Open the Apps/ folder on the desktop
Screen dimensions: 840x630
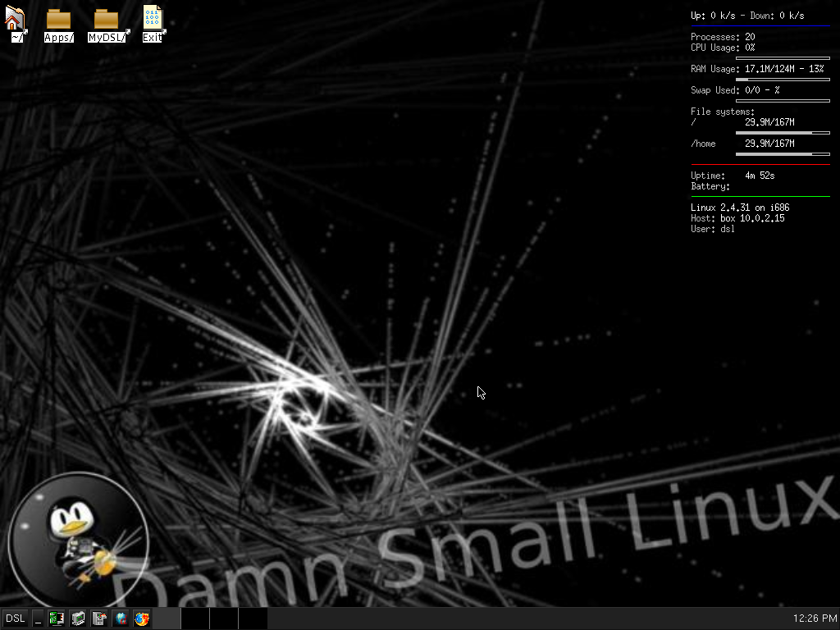click(57, 21)
